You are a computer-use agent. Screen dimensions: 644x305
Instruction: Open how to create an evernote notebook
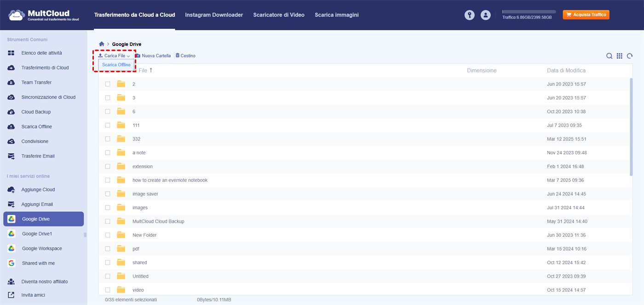170,180
